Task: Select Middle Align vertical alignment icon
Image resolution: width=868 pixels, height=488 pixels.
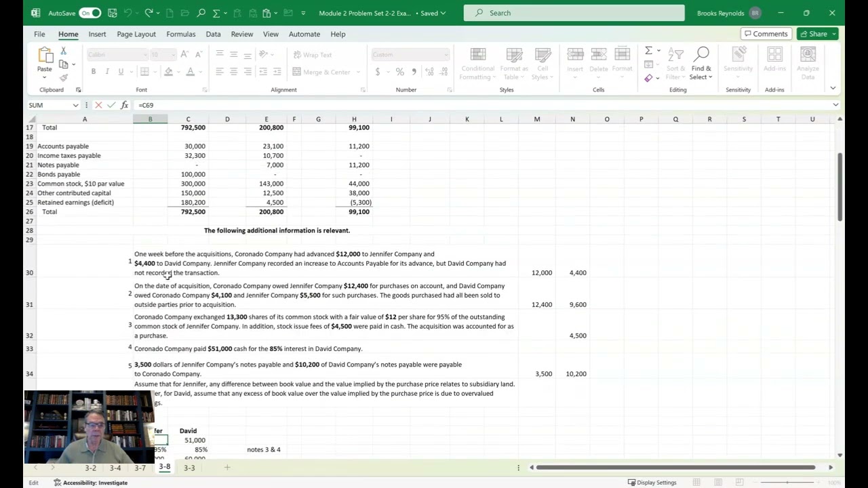Action: (233, 55)
